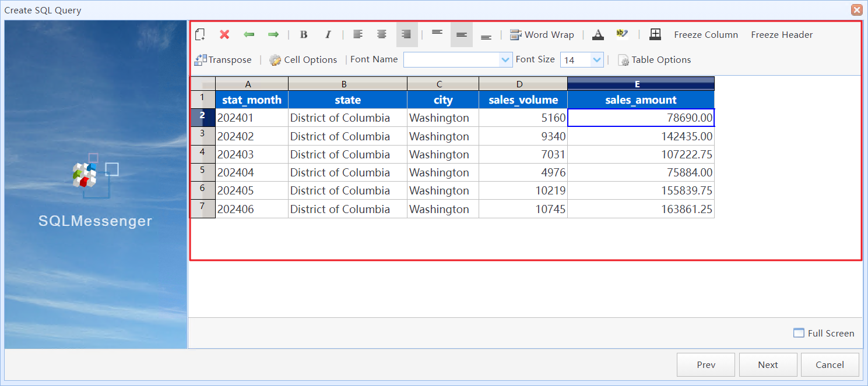This screenshot has height=386, width=868.
Task: Click the green right arrow icon
Action: (x=273, y=34)
